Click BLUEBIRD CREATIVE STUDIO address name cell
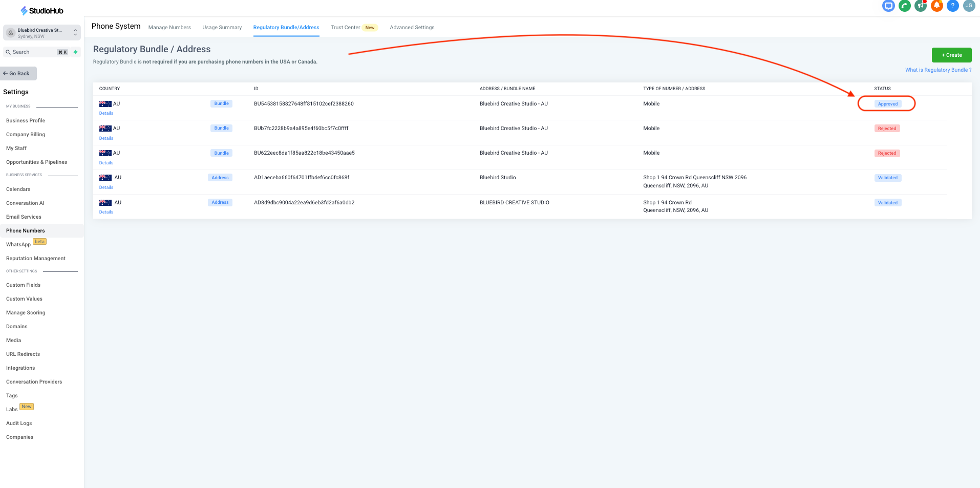 tap(514, 203)
